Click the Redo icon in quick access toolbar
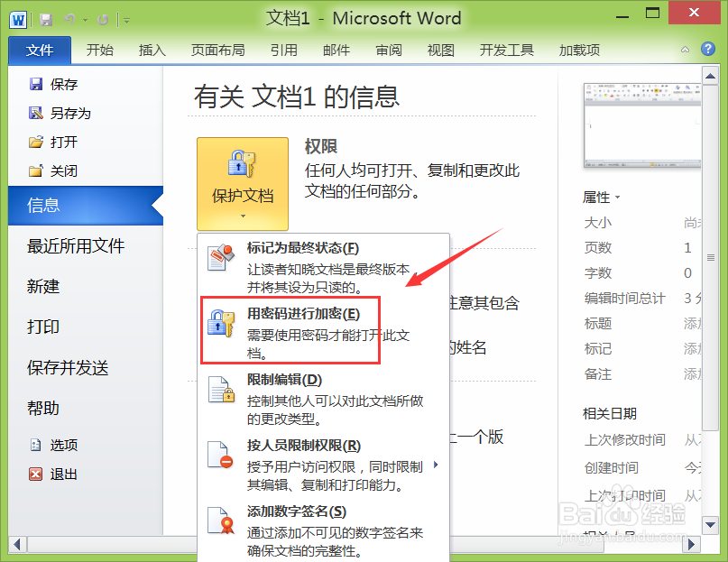728x562 pixels. (103, 20)
